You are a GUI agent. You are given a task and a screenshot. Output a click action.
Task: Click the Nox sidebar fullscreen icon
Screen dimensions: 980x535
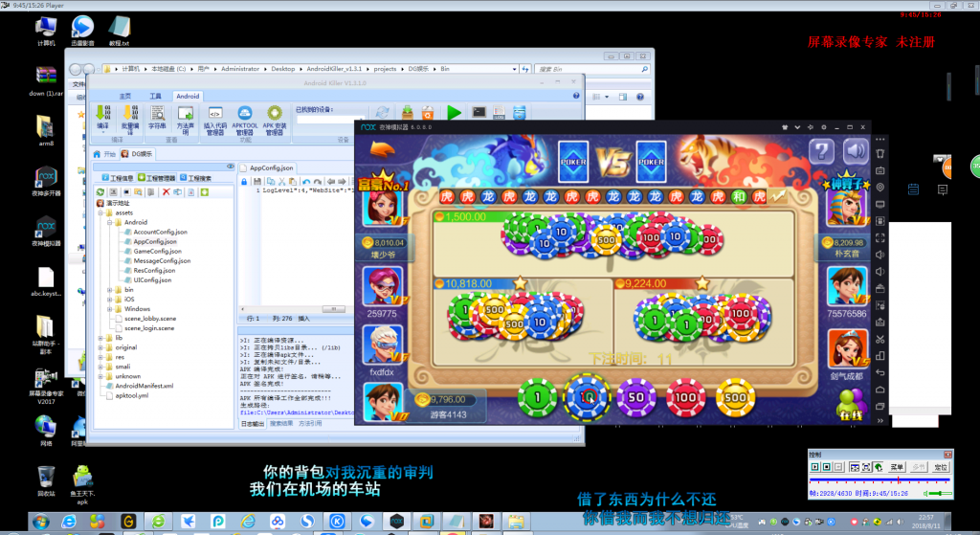pos(880,237)
